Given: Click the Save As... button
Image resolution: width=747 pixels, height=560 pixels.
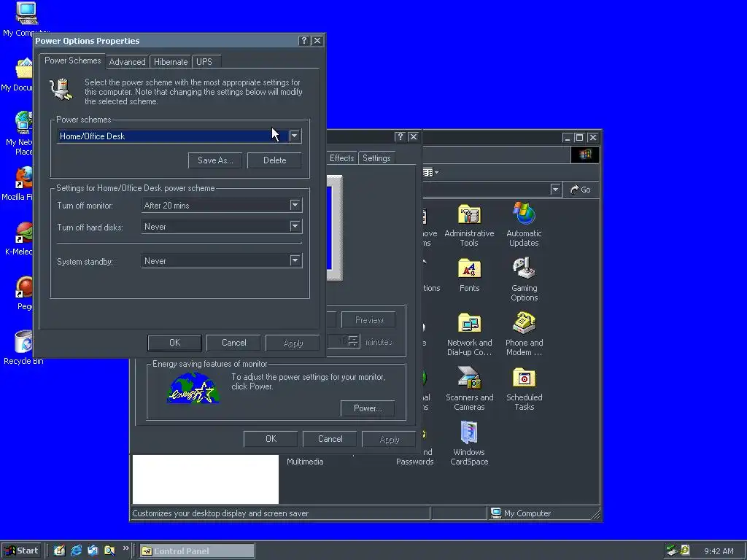Looking at the screenshot, I should tap(215, 160).
